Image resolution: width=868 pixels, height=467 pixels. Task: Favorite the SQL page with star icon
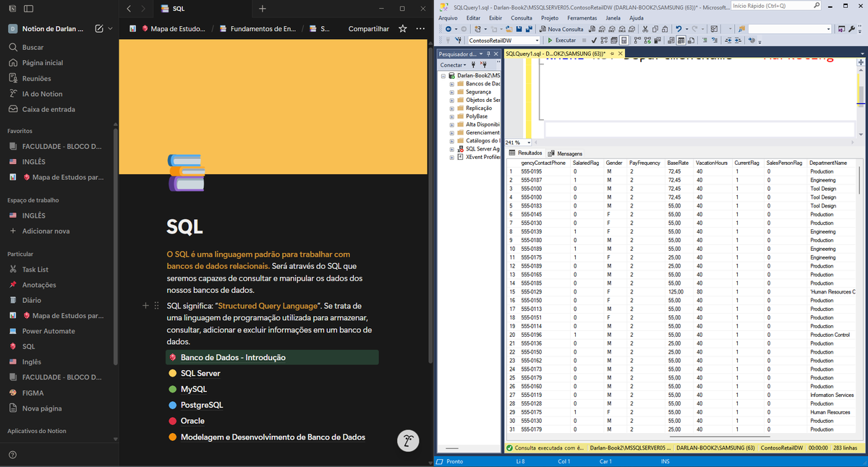(403, 29)
